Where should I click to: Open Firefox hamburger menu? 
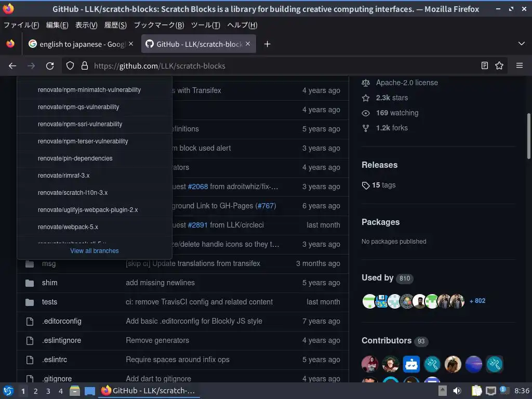[x=520, y=65]
